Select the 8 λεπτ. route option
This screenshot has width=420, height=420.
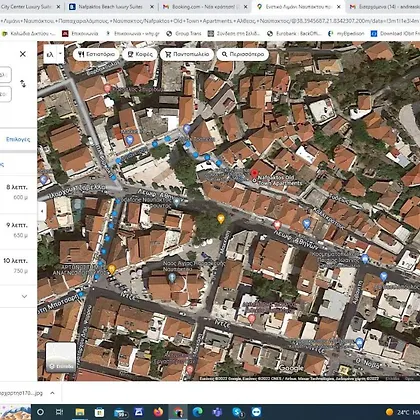[x=18, y=192]
